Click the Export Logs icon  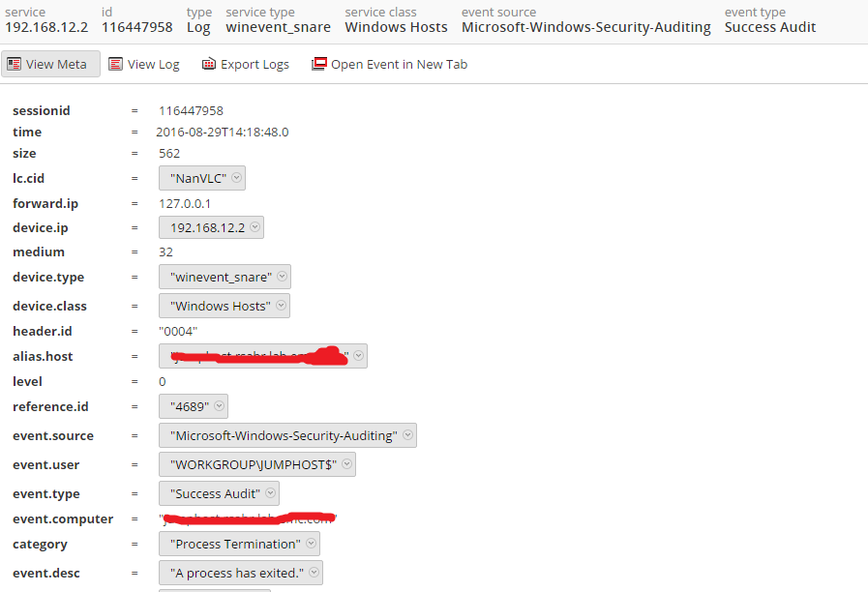click(x=209, y=64)
